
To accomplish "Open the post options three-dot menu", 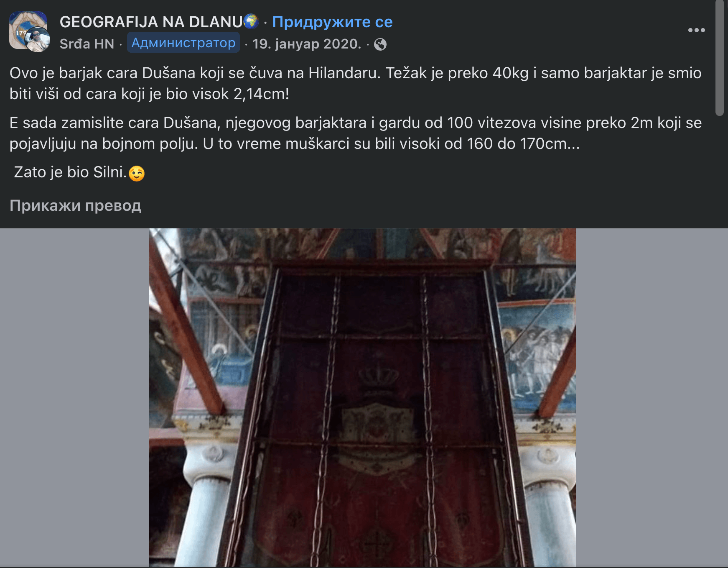I will 696,30.
